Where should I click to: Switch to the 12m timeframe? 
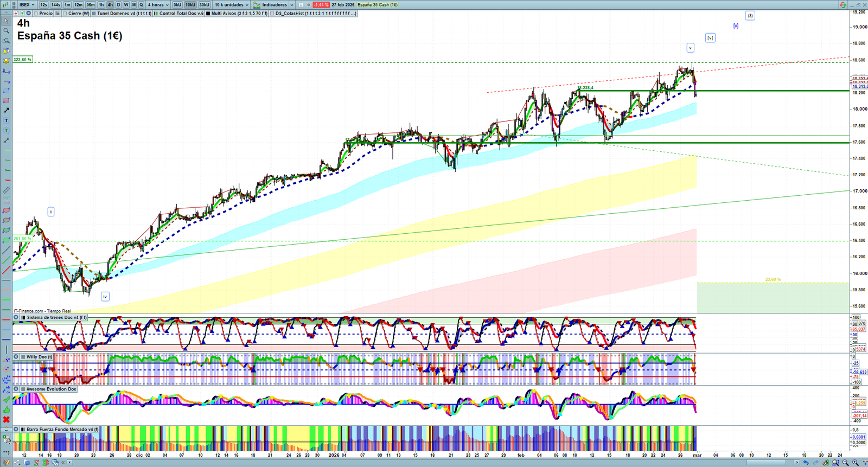pos(78,5)
